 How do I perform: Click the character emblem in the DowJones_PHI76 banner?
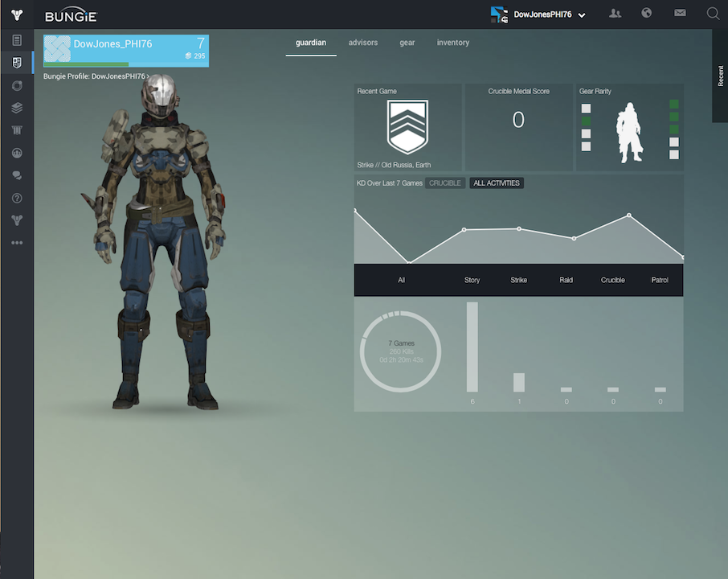point(57,49)
